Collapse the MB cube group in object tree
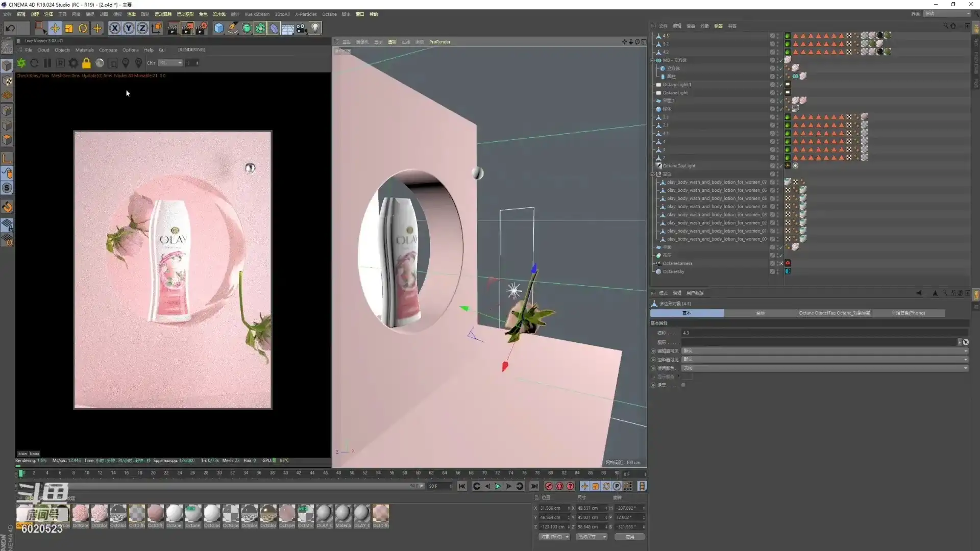Viewport: 980px width, 551px height. pyautogui.click(x=652, y=60)
